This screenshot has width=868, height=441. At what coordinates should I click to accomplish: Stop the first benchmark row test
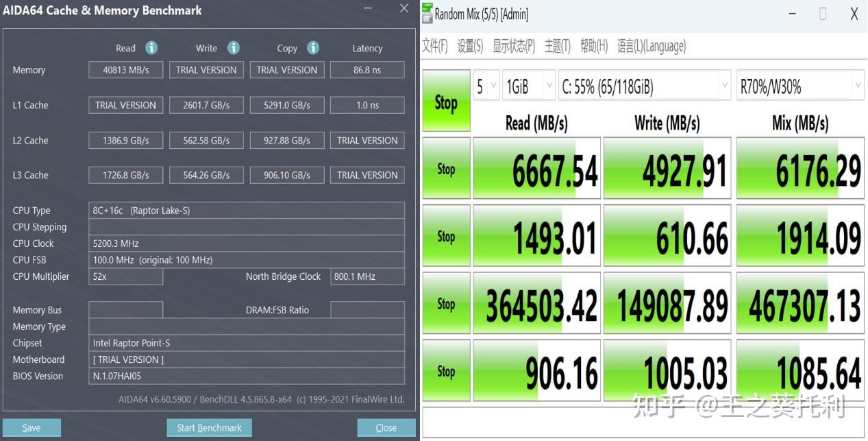click(446, 167)
